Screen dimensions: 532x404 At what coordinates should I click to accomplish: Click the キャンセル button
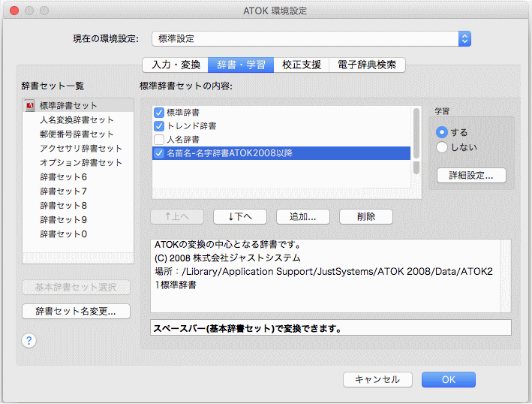(377, 379)
